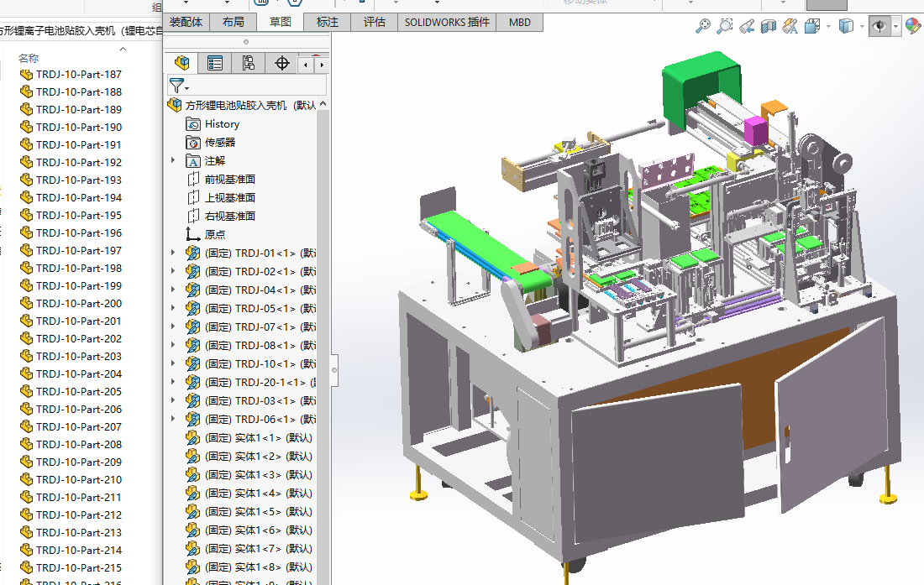
Task: Toggle the Hide/Show Items eye button
Action: pyautogui.click(x=879, y=27)
